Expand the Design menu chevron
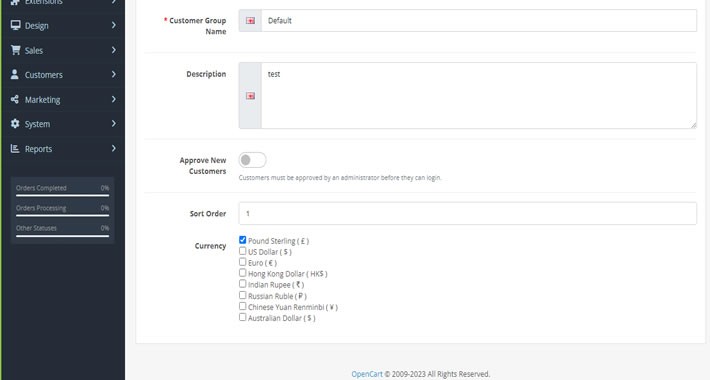 114,25
